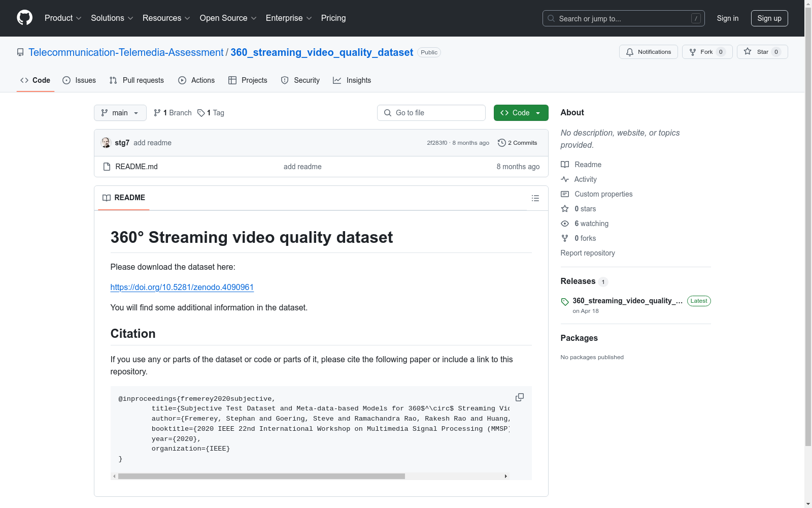This screenshot has width=812, height=508.
Task: Open the README outline icon
Action: [535, 198]
